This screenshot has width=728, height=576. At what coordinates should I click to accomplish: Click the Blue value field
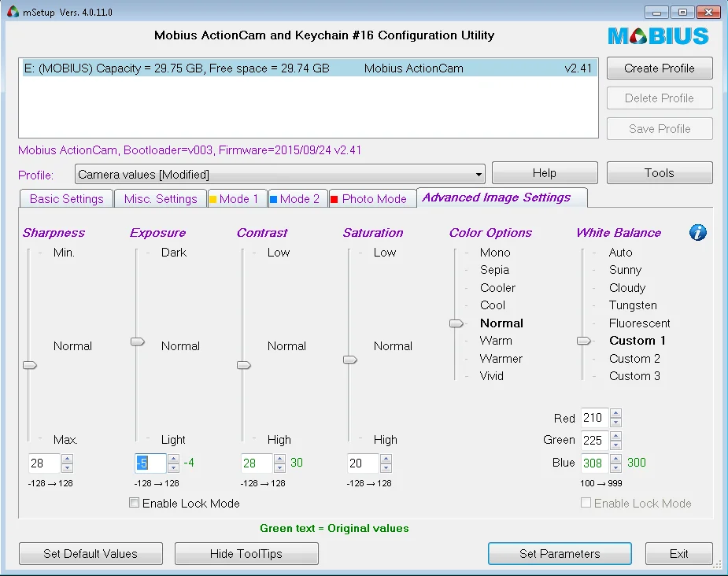pyautogui.click(x=595, y=463)
